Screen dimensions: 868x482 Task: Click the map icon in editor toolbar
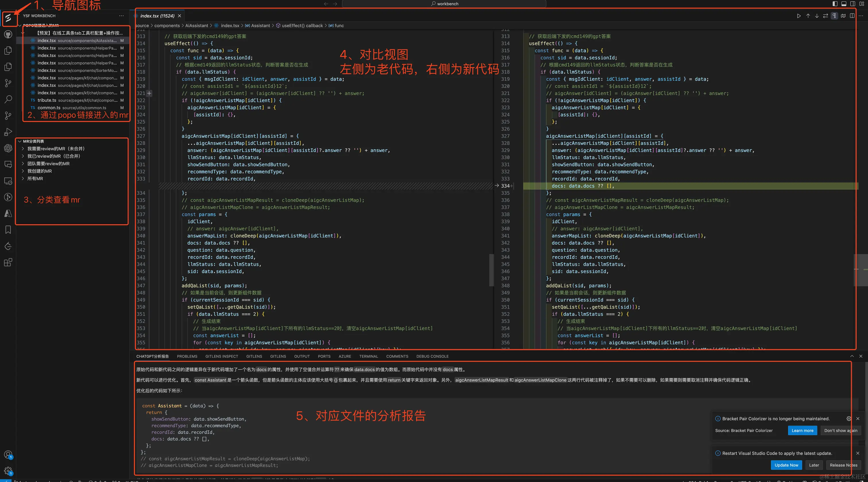click(x=843, y=16)
